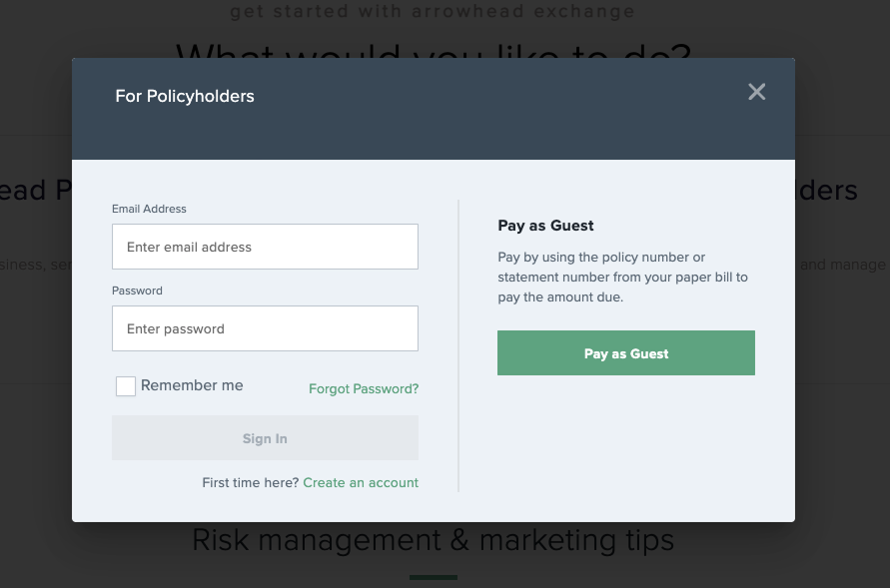The image size is (890, 588).
Task: Click the Pay as Guest section heading
Action: (545, 226)
